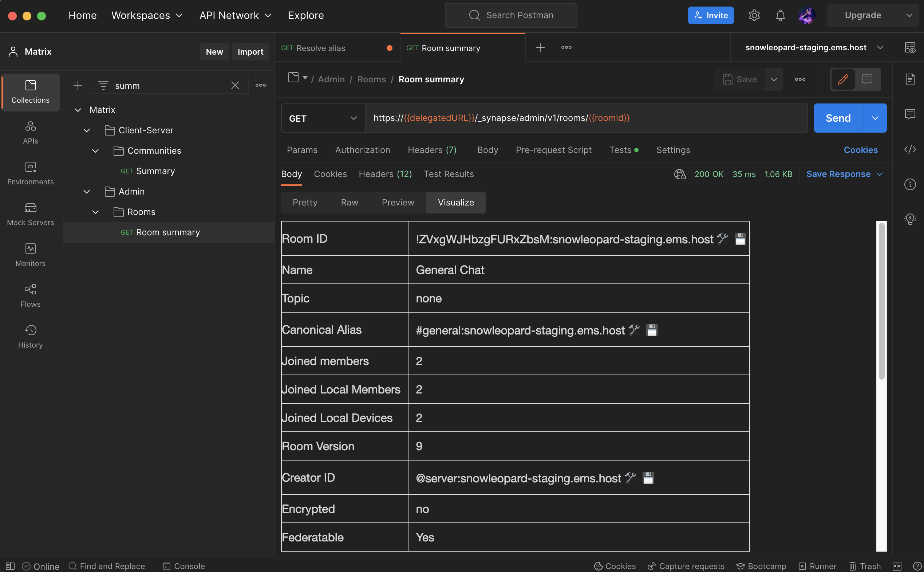Image resolution: width=924 pixels, height=572 pixels.
Task: Open the notifications bell
Action: tap(781, 15)
